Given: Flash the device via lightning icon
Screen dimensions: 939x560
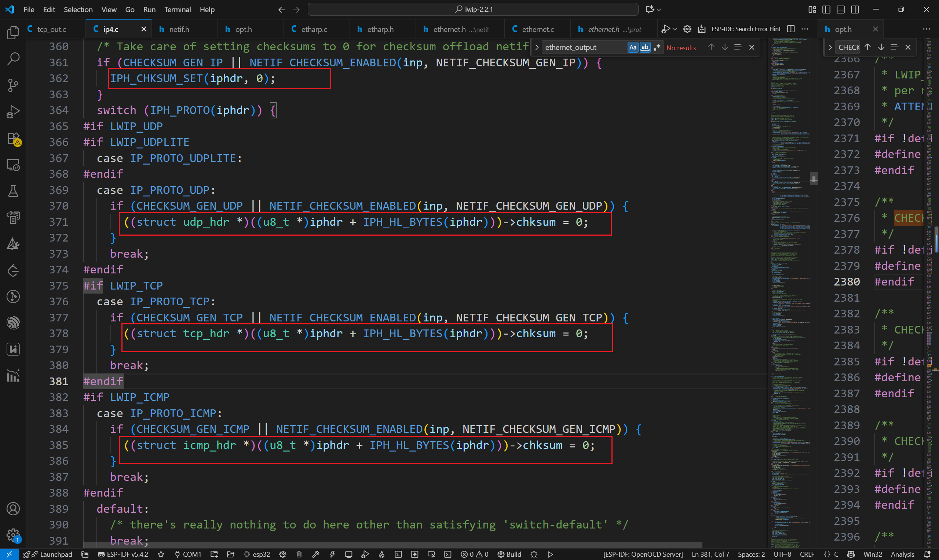Looking at the screenshot, I should pyautogui.click(x=332, y=554).
